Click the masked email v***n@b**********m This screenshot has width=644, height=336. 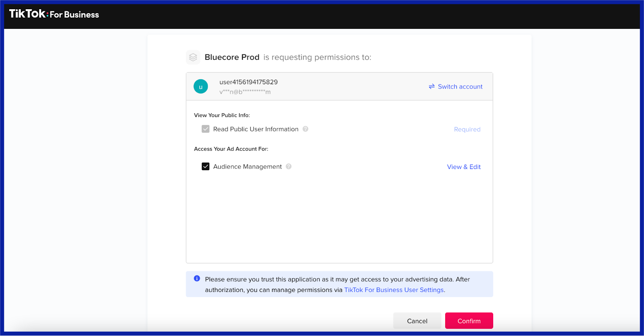[245, 92]
